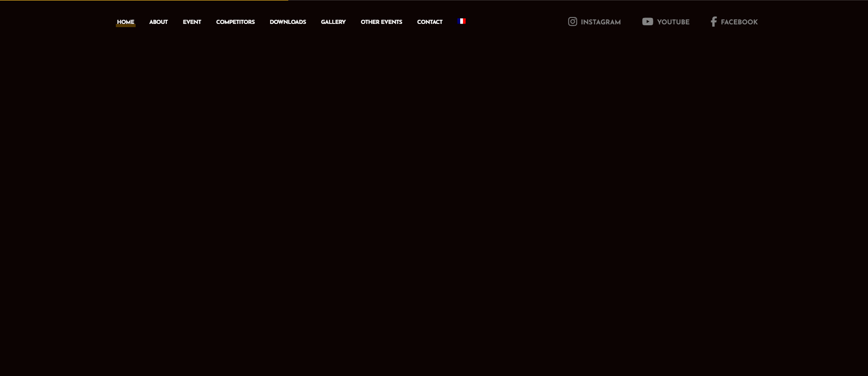Open the Instagram text link

coord(600,22)
